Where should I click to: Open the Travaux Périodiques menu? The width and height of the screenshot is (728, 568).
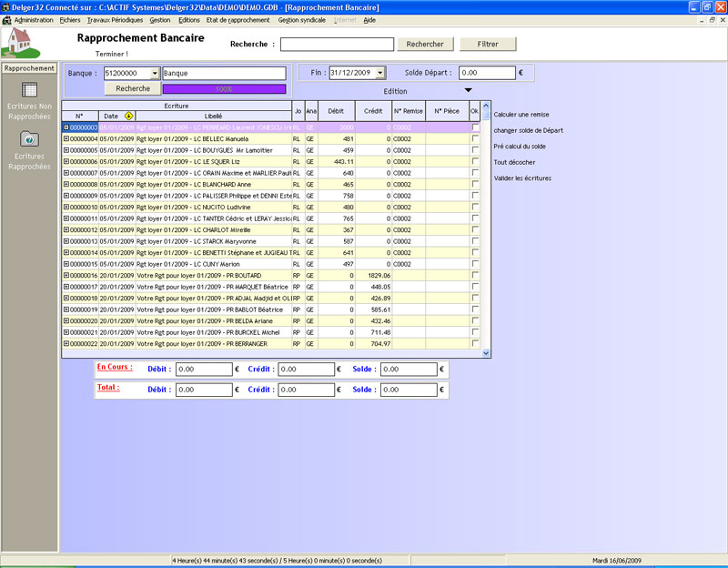(x=115, y=19)
